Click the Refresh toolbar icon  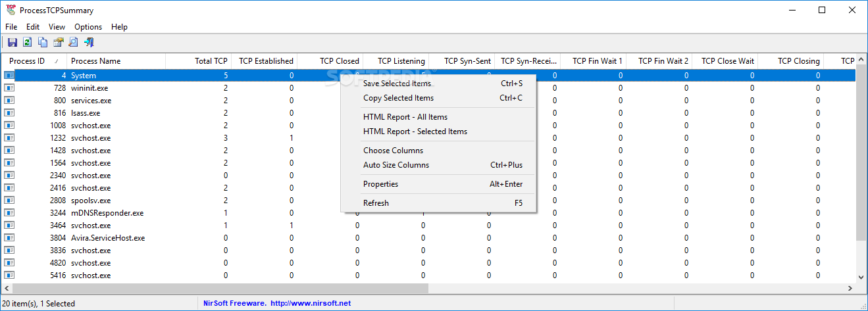(28, 43)
